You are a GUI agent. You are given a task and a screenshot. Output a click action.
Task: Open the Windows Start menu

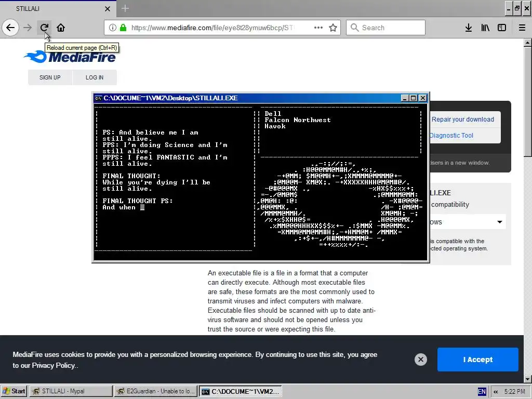(14, 391)
